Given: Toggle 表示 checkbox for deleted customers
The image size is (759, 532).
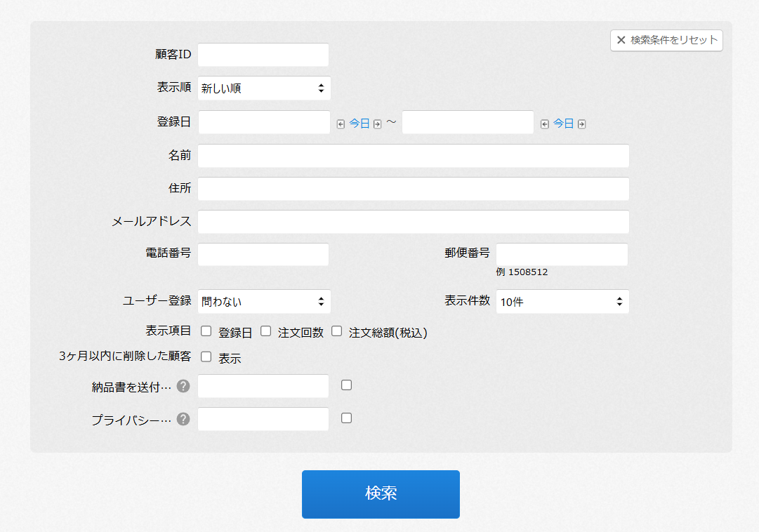Looking at the screenshot, I should tap(206, 357).
